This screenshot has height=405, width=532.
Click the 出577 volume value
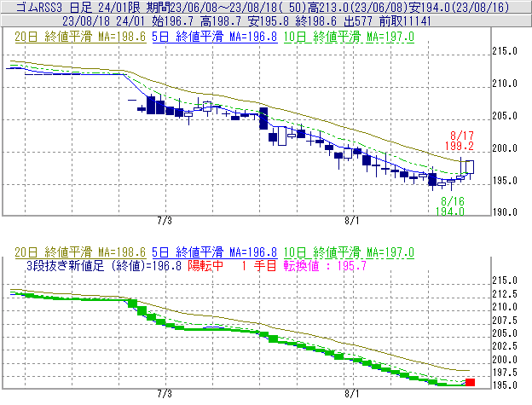point(357,21)
